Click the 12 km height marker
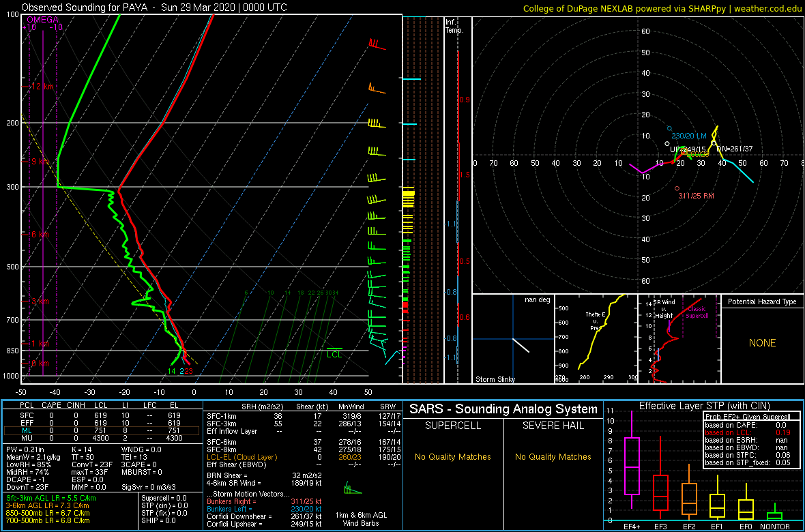The height and width of the screenshot is (532, 805). pyautogui.click(x=42, y=86)
